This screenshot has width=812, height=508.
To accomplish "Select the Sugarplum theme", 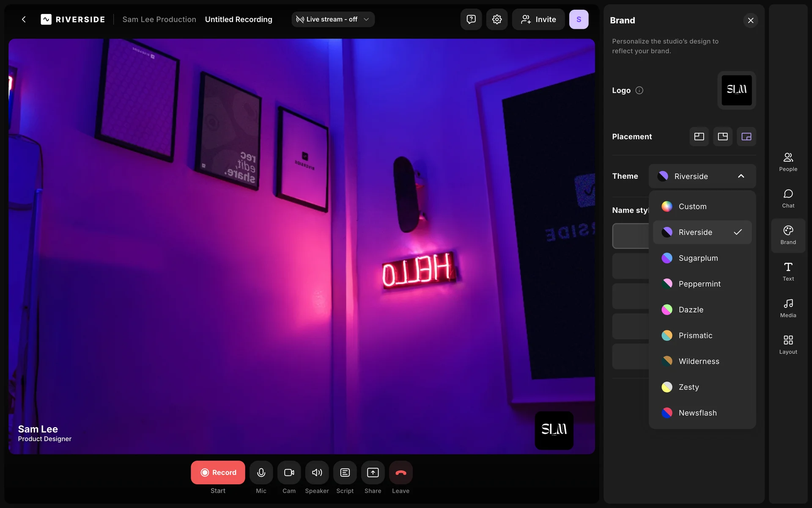I will [x=698, y=258].
